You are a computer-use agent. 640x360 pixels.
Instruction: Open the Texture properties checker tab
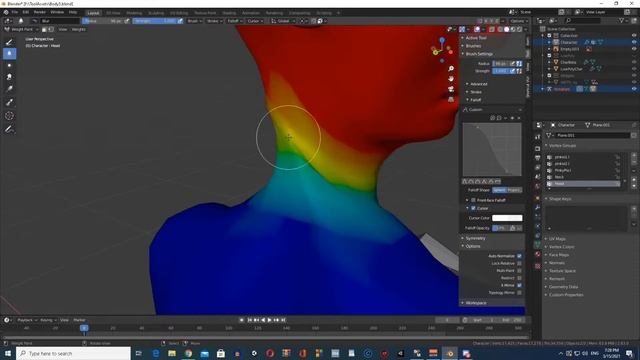pos(538,266)
